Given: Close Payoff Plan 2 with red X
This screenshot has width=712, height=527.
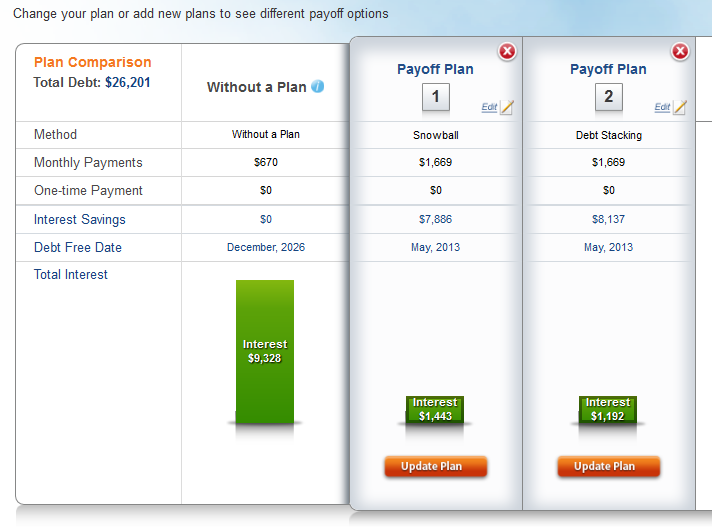Looking at the screenshot, I should (680, 51).
